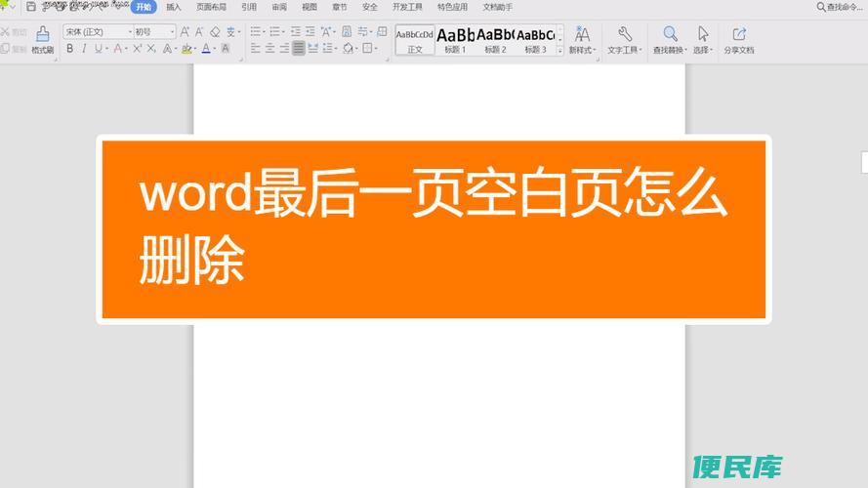The height and width of the screenshot is (488, 868).
Task: Toggle italic formatting
Action: click(84, 49)
